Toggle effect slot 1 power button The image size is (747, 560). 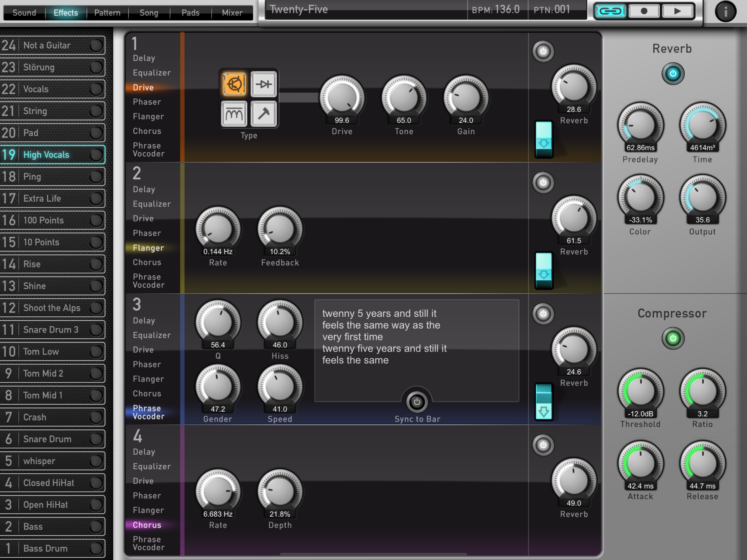click(x=543, y=51)
